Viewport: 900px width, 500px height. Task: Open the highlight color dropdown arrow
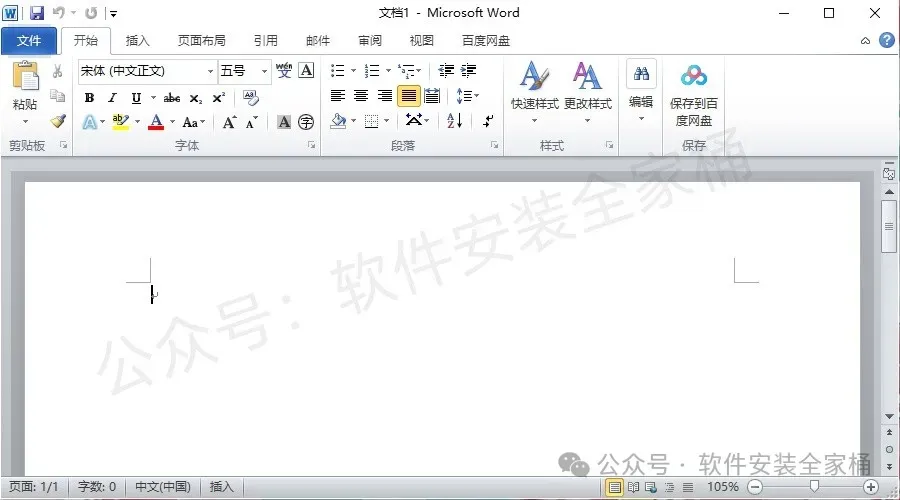pyautogui.click(x=137, y=122)
